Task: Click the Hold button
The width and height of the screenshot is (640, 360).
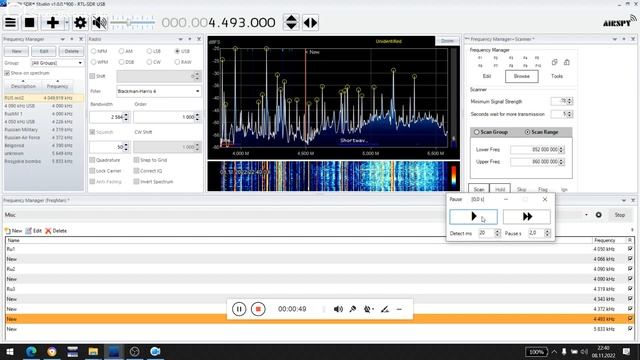Action: click(x=500, y=189)
